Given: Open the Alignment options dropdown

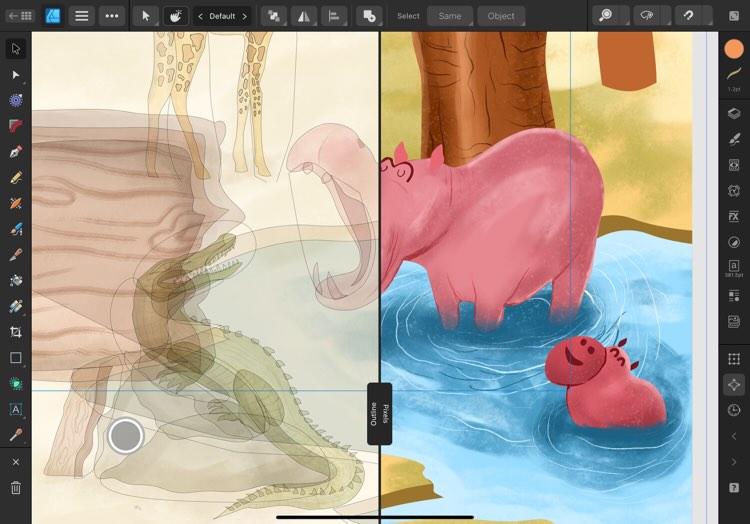Looking at the screenshot, I should pos(334,16).
